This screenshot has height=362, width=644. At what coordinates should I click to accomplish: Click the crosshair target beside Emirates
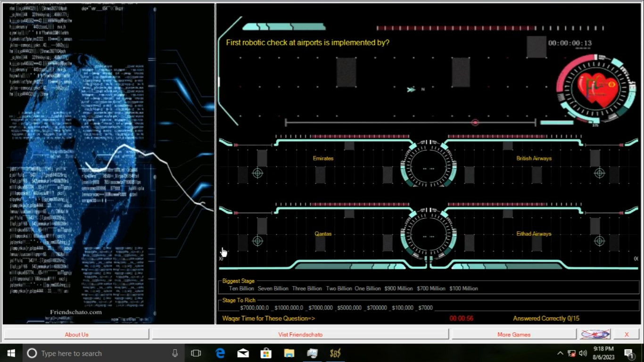(257, 173)
